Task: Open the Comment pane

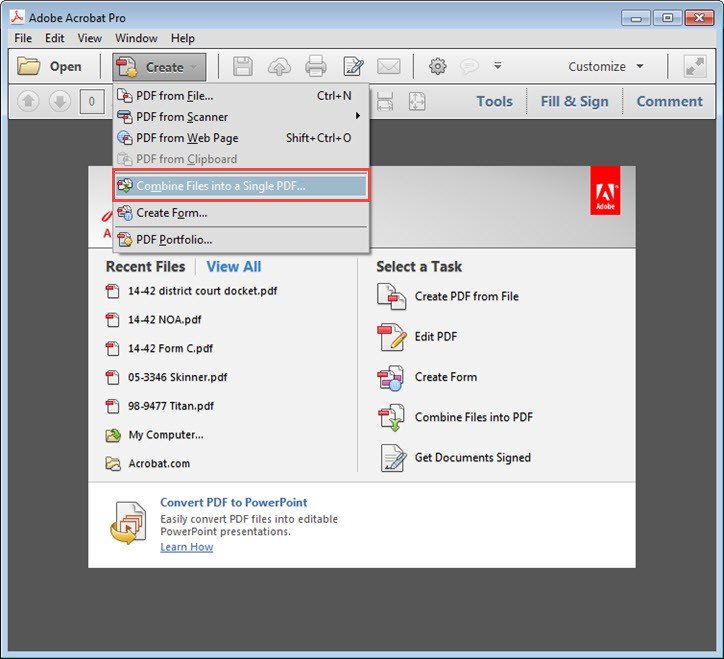Action: click(669, 101)
